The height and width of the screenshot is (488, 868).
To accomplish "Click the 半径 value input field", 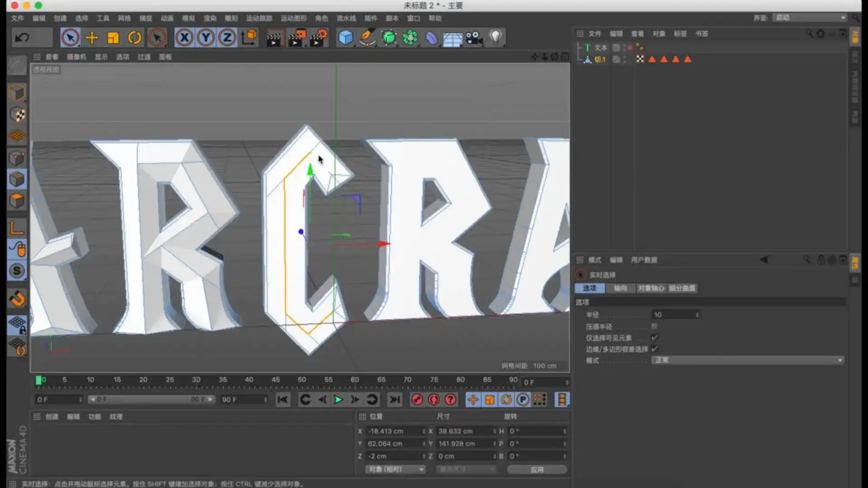I will (674, 314).
